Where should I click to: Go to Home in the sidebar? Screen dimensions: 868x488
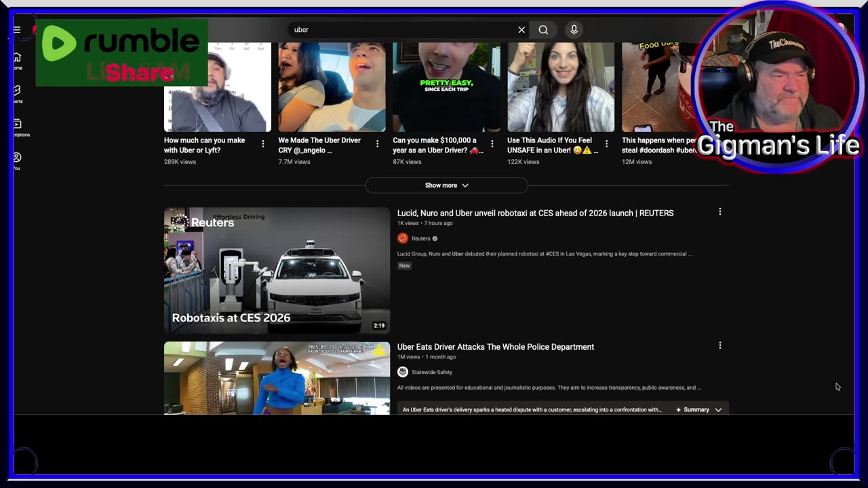(x=17, y=60)
